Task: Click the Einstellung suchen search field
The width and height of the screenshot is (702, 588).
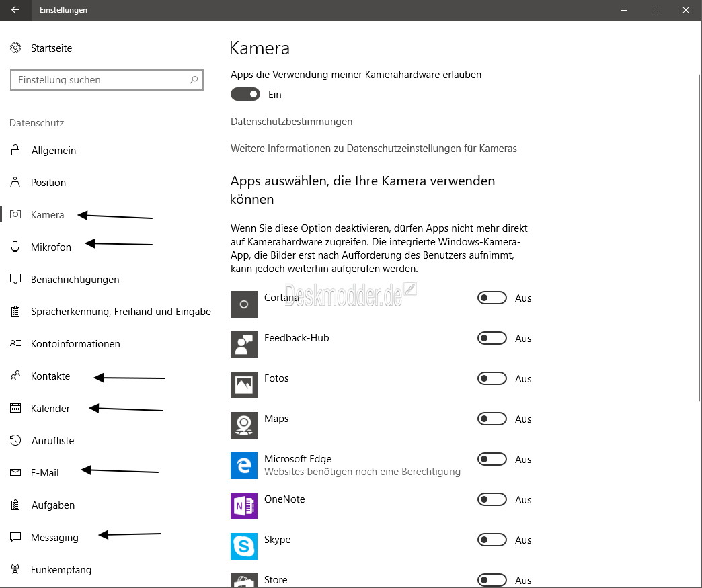Action: [106, 80]
